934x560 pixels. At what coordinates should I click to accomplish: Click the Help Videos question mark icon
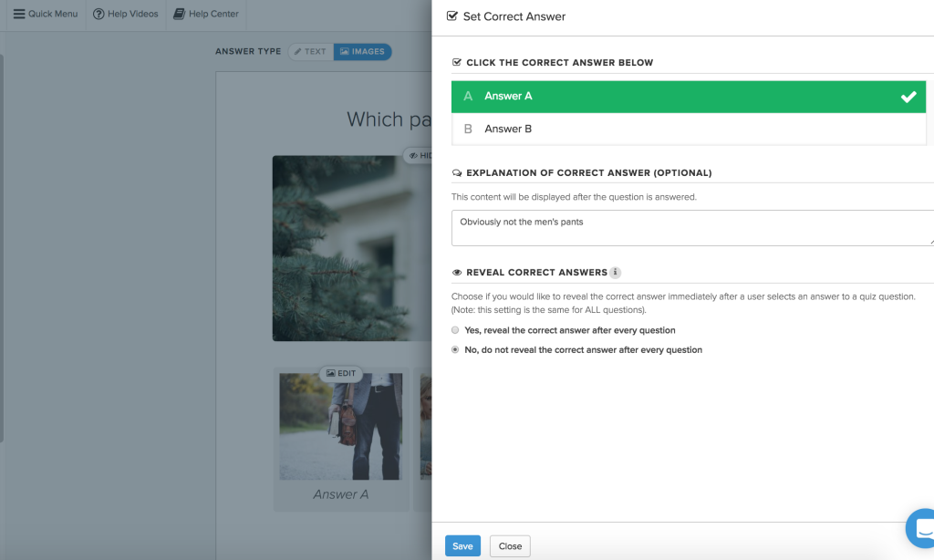coord(99,14)
